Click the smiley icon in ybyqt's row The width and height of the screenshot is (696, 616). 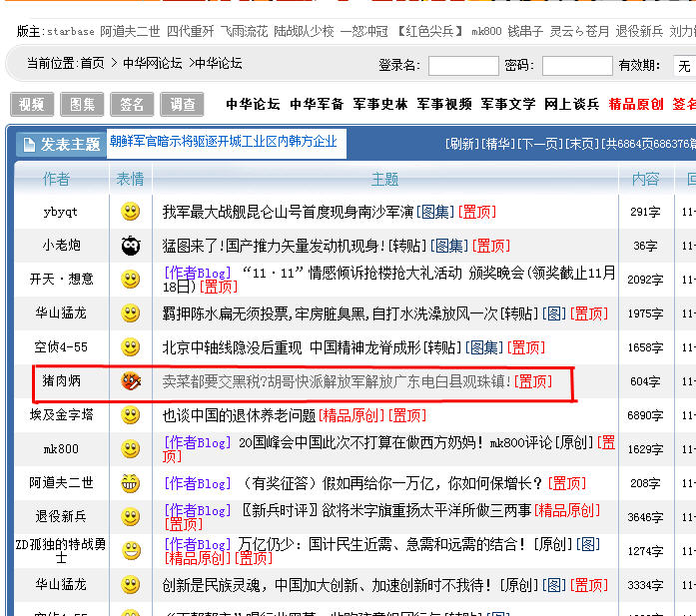[130, 212]
